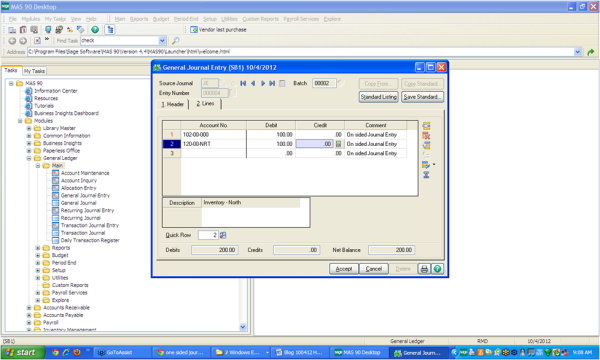Go to first journal entry record
Viewport: 600px width, 360px height.
point(243,83)
